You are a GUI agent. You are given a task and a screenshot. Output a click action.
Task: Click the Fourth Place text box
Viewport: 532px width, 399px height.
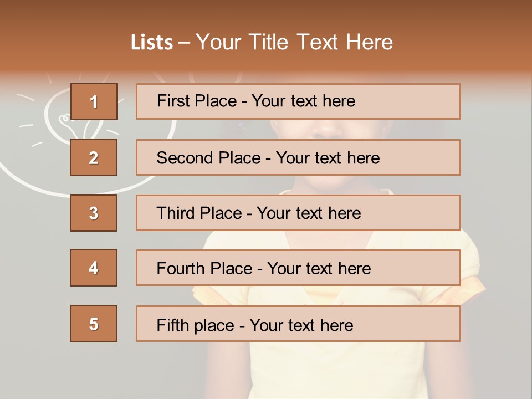coord(298,268)
